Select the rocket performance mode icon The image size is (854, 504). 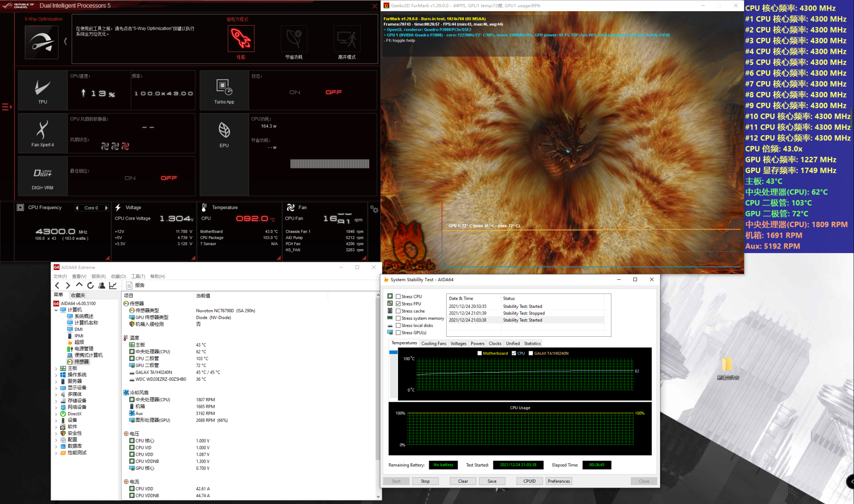[x=241, y=38]
